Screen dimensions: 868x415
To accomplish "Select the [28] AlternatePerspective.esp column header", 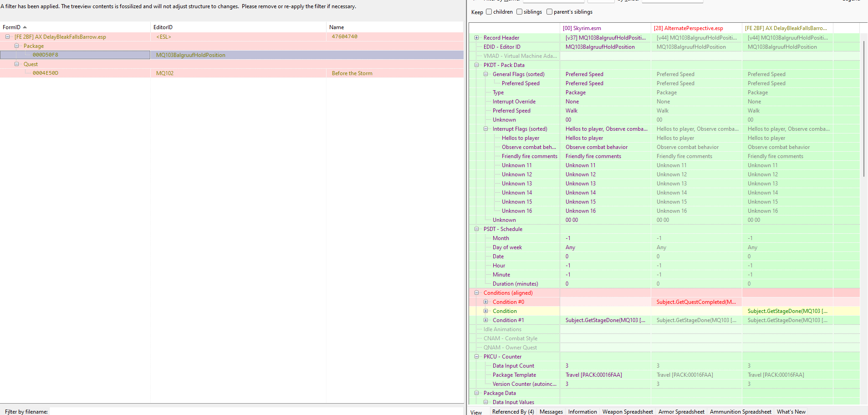I will point(696,28).
